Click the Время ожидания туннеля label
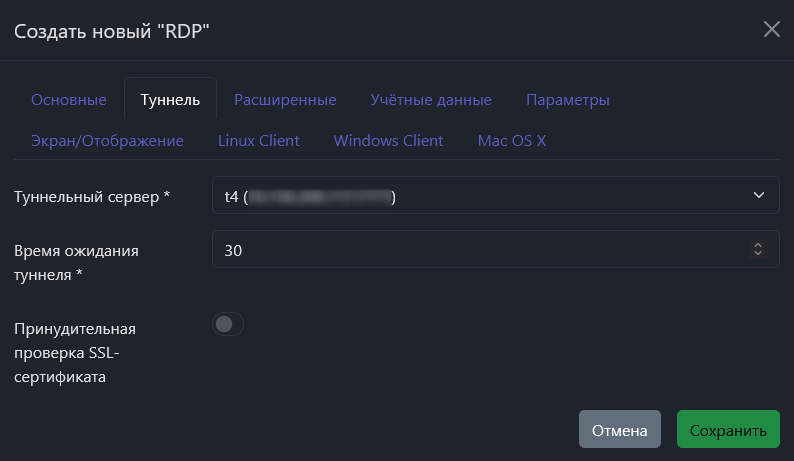 75,261
